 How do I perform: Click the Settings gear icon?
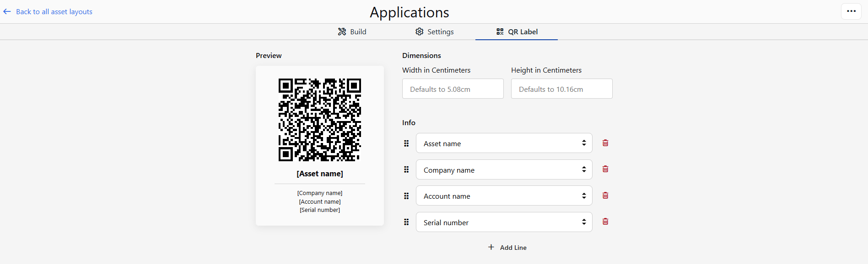click(x=419, y=32)
